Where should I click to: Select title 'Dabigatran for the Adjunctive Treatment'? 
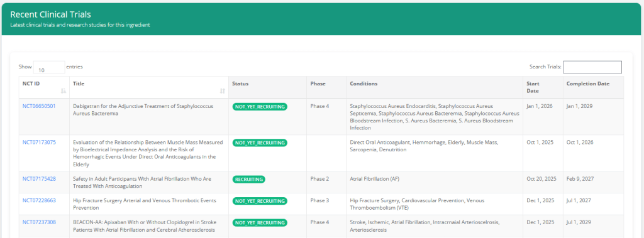click(143, 109)
